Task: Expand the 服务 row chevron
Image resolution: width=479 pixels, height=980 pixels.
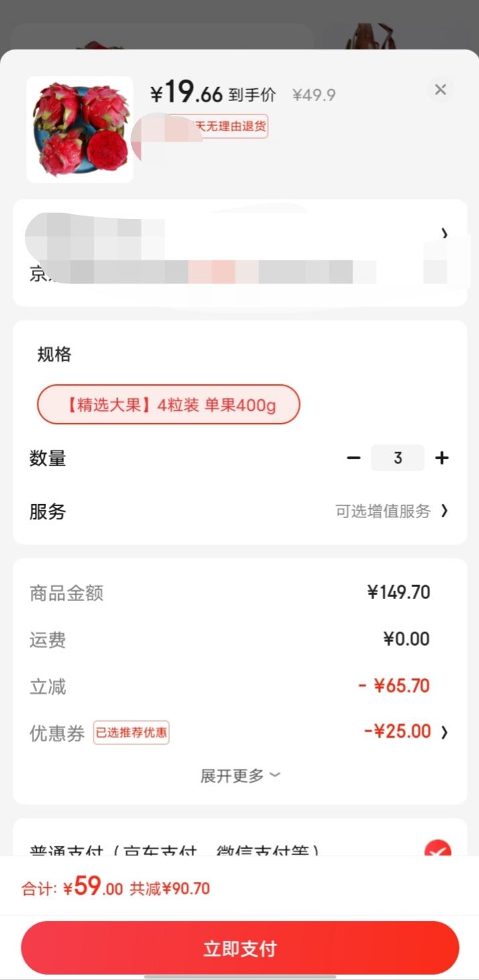Action: click(x=444, y=511)
